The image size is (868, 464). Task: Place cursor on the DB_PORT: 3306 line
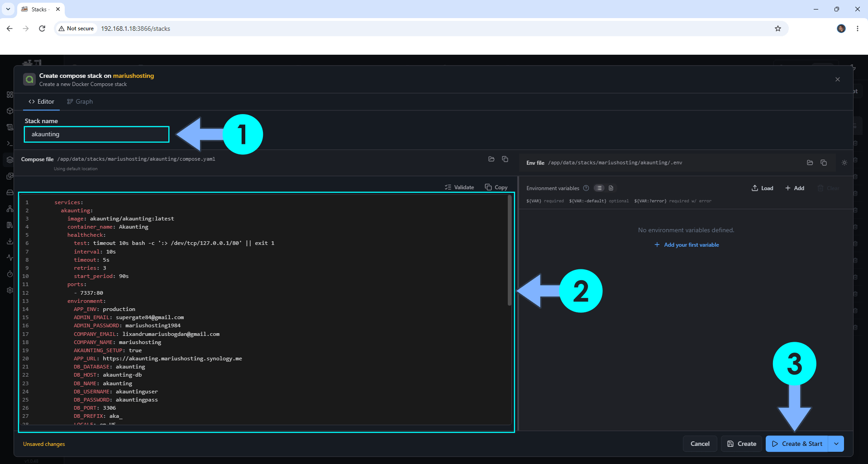(x=95, y=408)
